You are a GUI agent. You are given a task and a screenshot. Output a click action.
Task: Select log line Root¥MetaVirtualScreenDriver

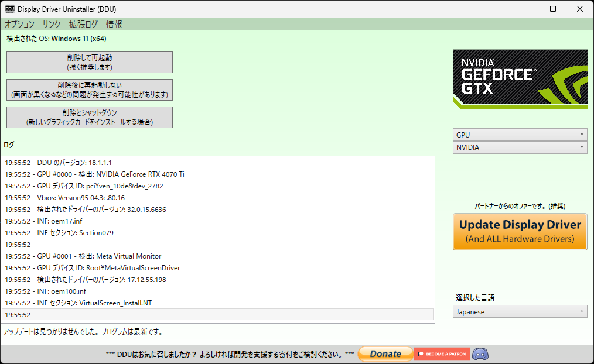[x=218, y=268]
